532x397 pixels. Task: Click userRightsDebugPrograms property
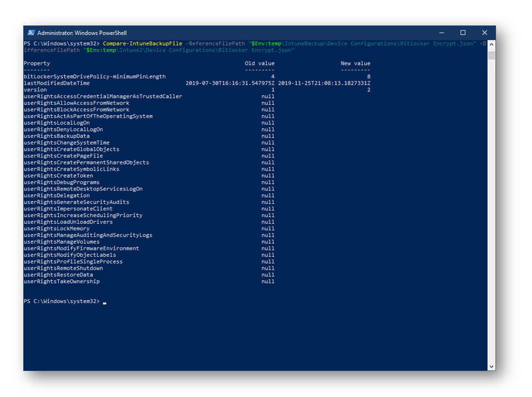(x=62, y=183)
